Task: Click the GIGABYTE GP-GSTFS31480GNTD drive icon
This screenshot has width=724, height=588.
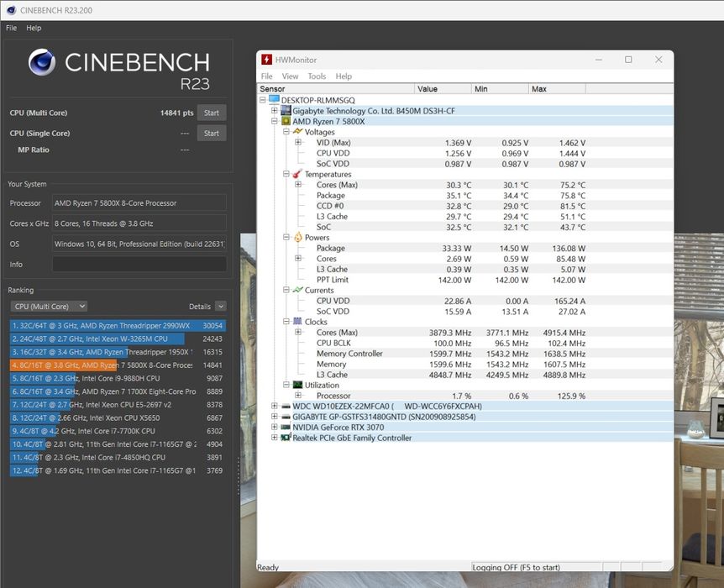Action: click(286, 417)
